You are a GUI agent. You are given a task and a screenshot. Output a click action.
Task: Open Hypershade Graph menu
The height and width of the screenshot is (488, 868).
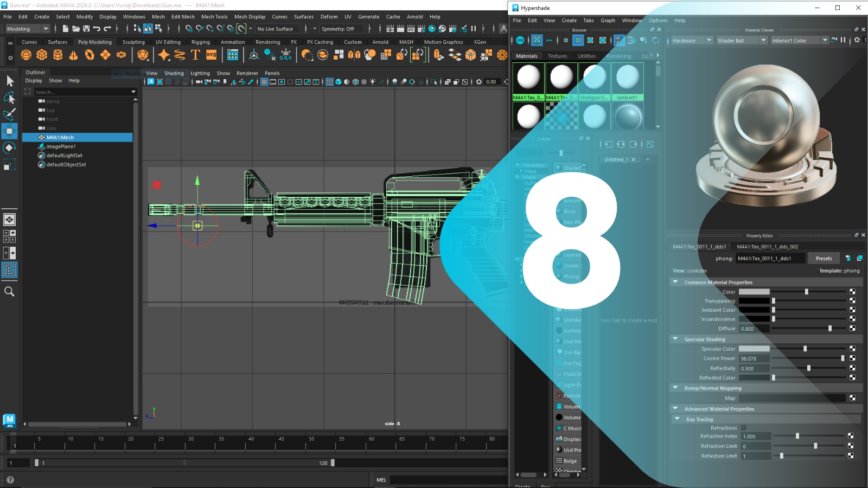point(608,21)
